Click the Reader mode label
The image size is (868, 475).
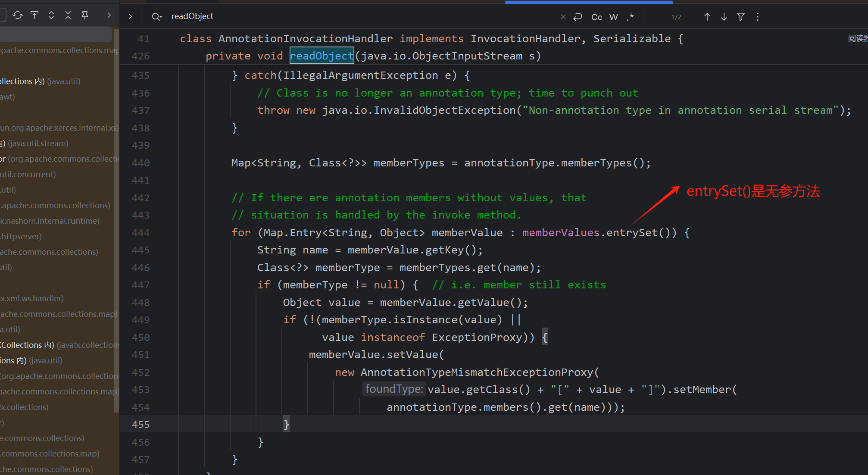pyautogui.click(x=858, y=38)
